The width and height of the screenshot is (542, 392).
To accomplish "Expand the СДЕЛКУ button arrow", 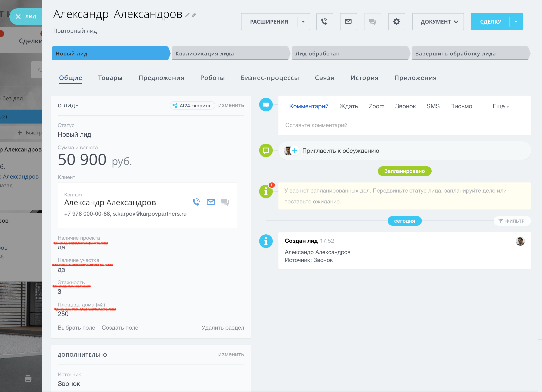I will click(516, 22).
